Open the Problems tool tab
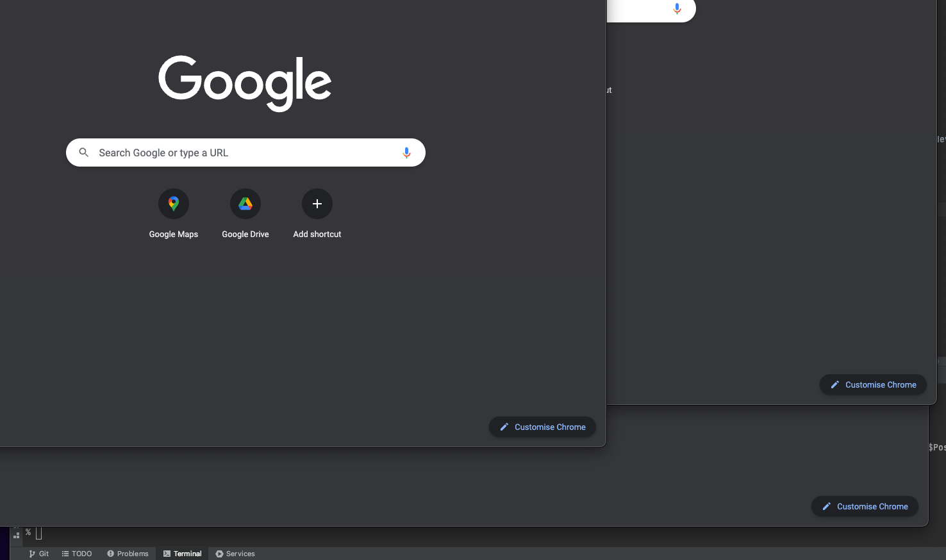The height and width of the screenshot is (560, 946). 128,554
